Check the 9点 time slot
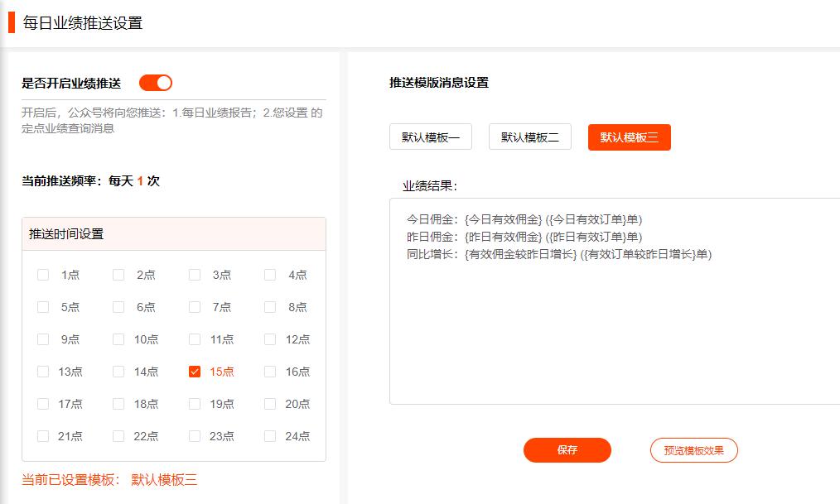 pos(42,339)
